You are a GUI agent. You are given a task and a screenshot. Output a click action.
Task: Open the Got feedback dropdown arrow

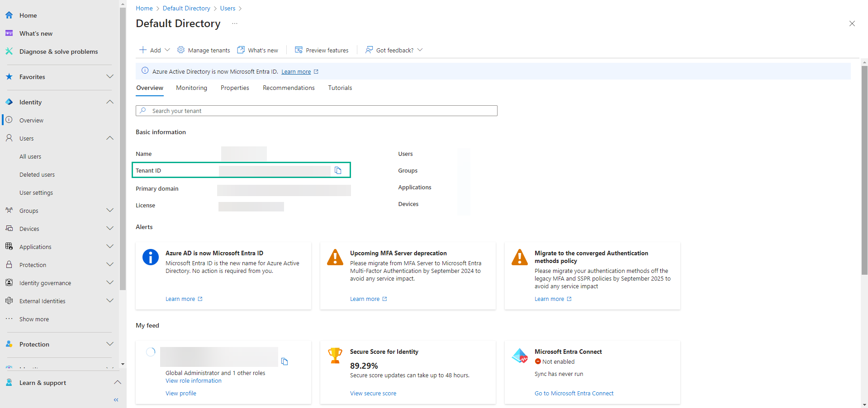click(x=420, y=50)
